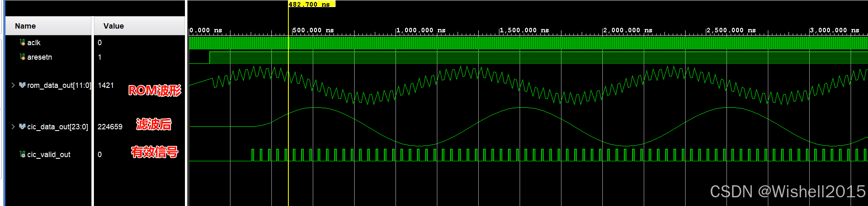Click the 1,500.000 ns ruler mark
The width and height of the screenshot is (868, 206).
click(524, 30)
